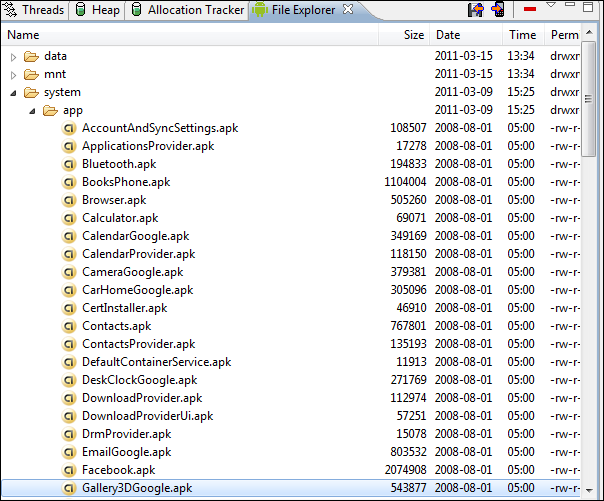Image resolution: width=604 pixels, height=501 pixels.
Task: Close the File Explorer tab
Action: click(x=348, y=9)
